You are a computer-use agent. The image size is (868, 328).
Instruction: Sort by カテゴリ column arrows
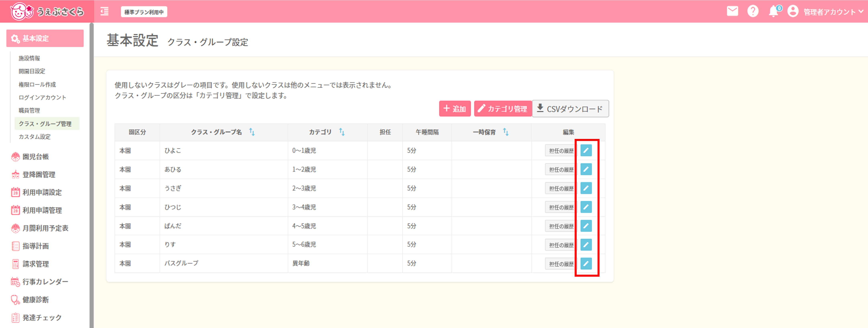point(342,132)
